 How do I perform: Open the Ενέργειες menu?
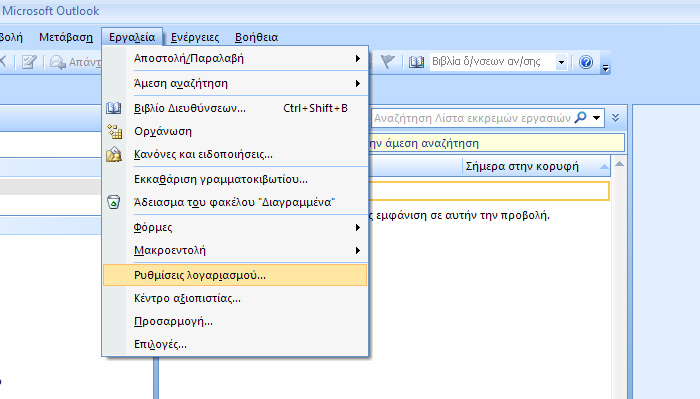point(195,37)
